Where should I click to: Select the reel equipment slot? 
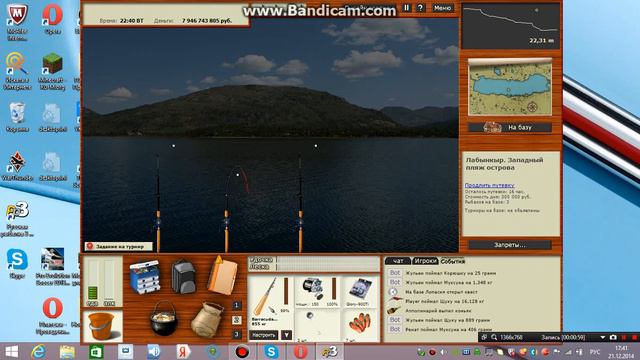point(317,291)
